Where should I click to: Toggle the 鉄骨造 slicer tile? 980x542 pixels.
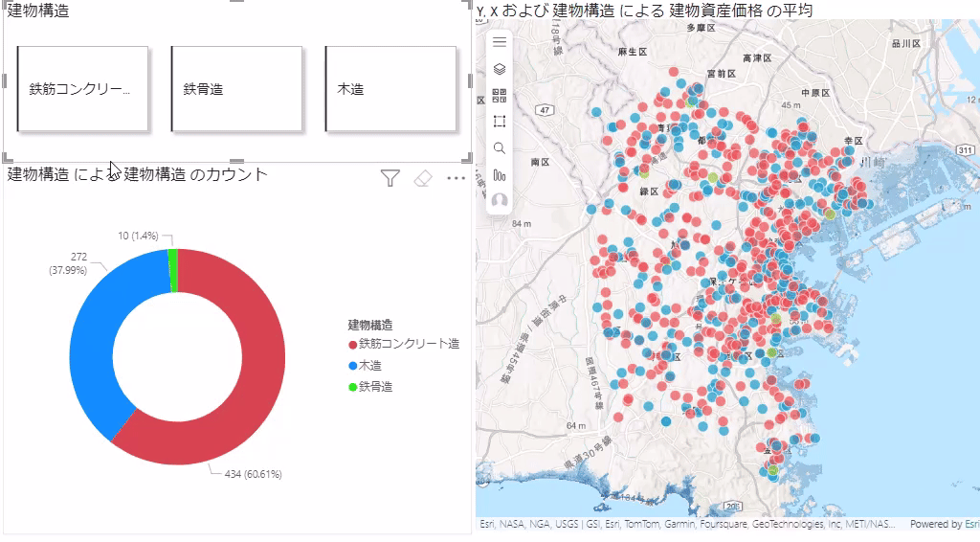tap(236, 89)
